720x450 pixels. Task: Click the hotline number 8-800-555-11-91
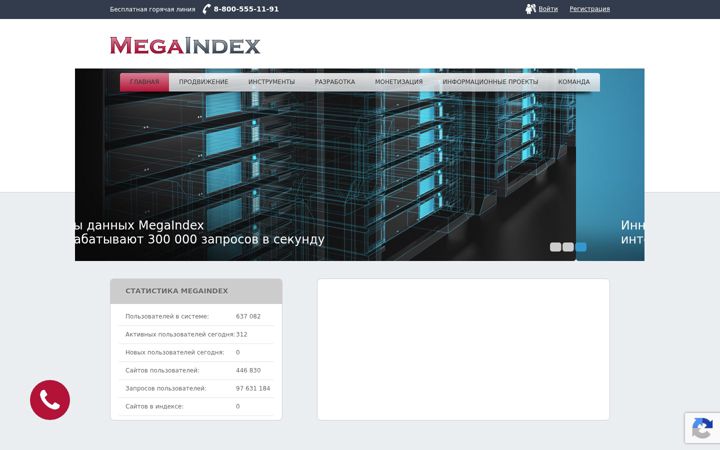pos(246,9)
